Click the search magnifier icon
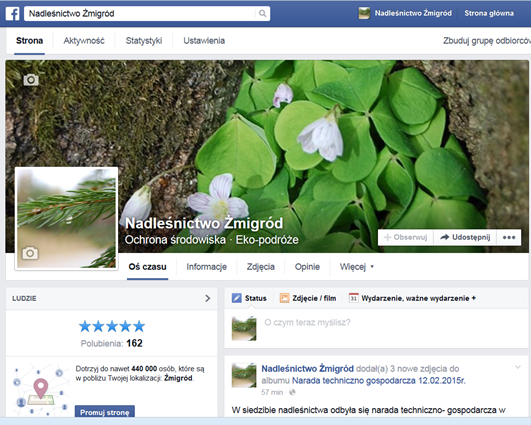 [x=262, y=14]
